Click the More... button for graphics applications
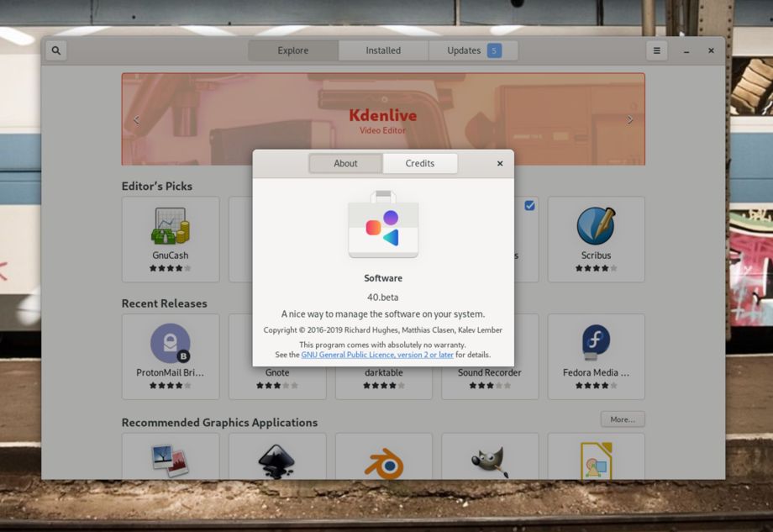 pos(623,419)
